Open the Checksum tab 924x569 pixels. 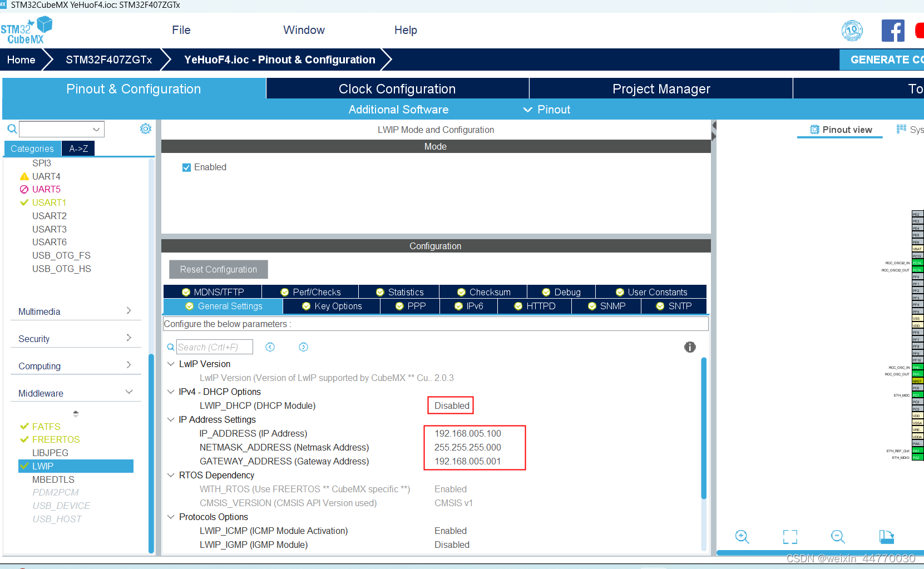pos(483,292)
